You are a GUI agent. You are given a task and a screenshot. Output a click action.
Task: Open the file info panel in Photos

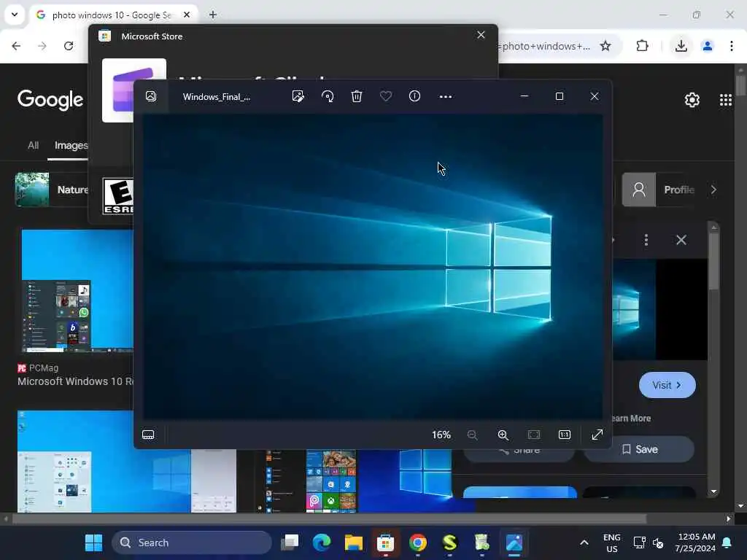coord(415,96)
